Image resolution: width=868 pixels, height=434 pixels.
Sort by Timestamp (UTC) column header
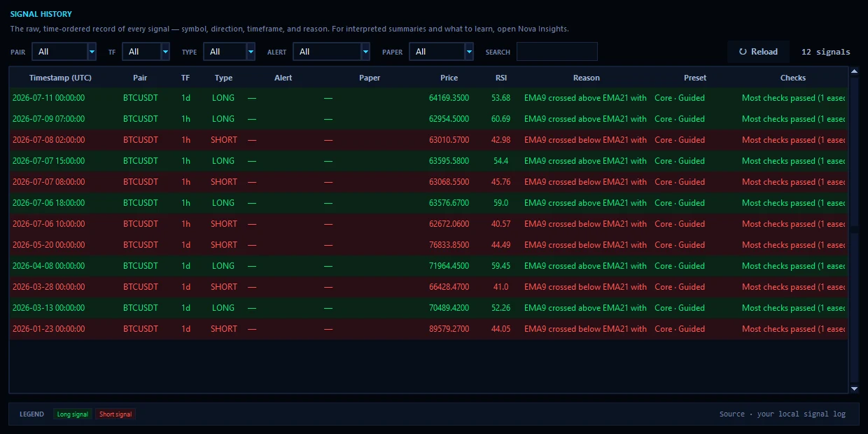tap(60, 78)
